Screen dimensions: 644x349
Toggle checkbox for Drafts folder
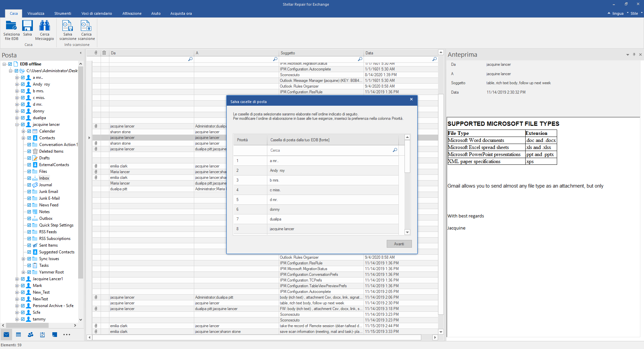(x=29, y=158)
